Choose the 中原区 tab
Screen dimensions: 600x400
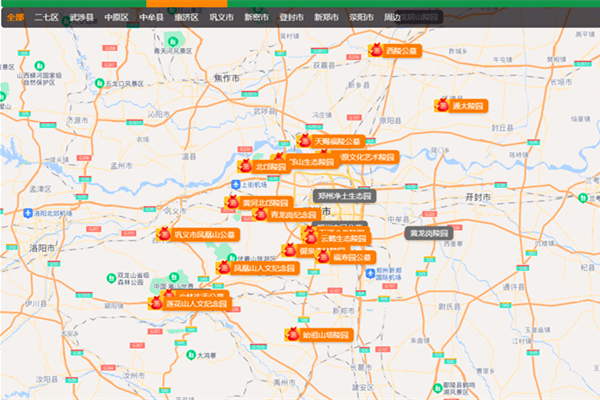116,17
